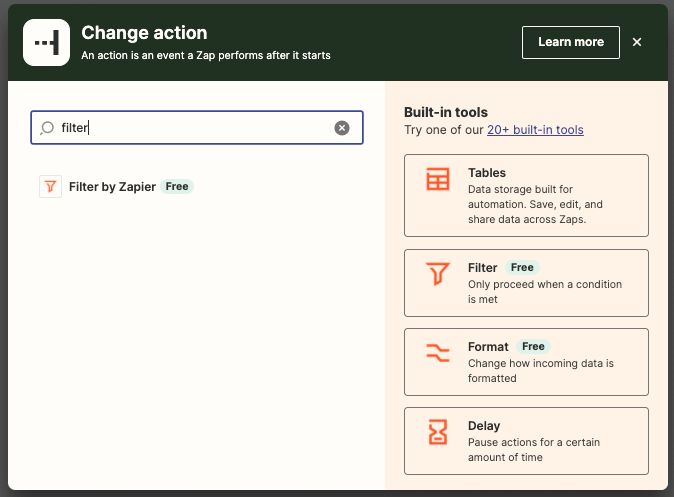This screenshot has height=497, width=674.
Task: Click the Free badge on the Format card
Action: tap(533, 347)
